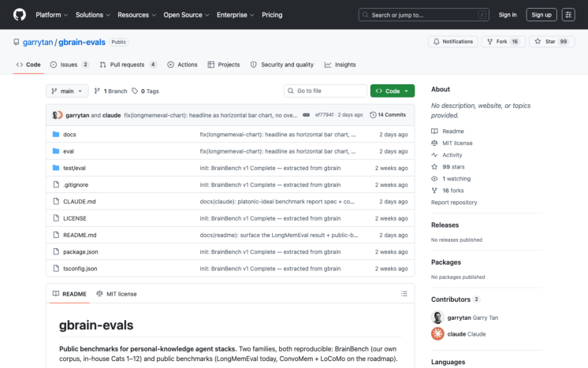The image size is (588, 368).
Task: Click the eye icon beside 1 watching
Action: [434, 179]
